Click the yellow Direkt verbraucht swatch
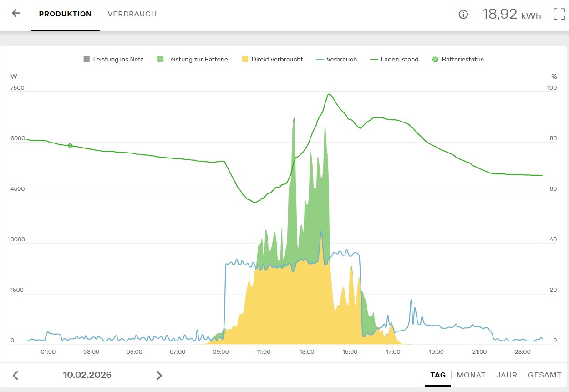 (x=245, y=59)
